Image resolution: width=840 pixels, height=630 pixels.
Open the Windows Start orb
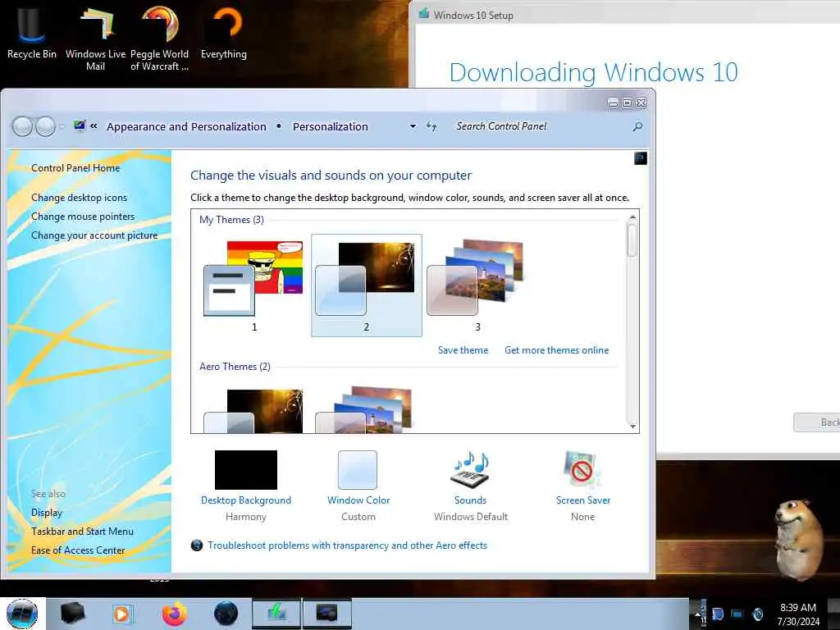coord(22,614)
